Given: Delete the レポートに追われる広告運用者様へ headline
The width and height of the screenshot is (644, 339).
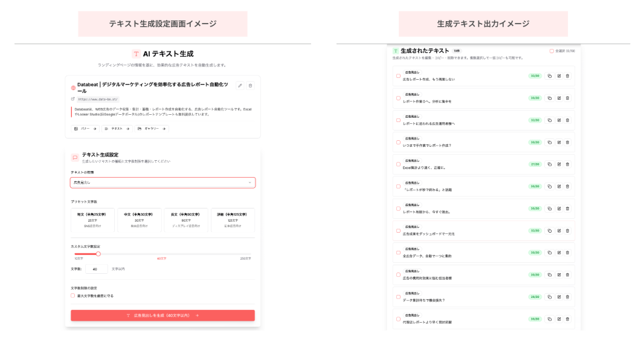Looking at the screenshot, I should (x=568, y=120).
